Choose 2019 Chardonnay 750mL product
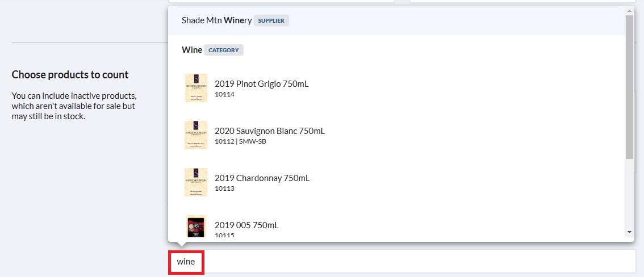This screenshot has width=644, height=277. (396, 183)
